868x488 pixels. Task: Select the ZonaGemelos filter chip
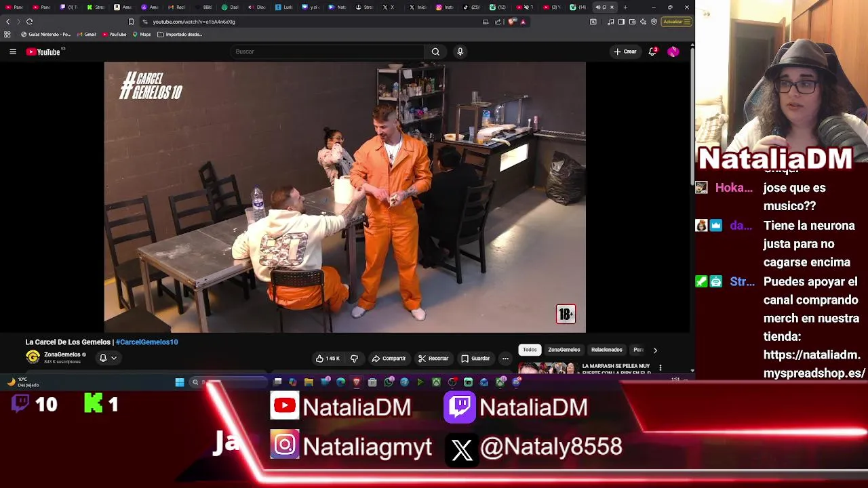pos(564,350)
